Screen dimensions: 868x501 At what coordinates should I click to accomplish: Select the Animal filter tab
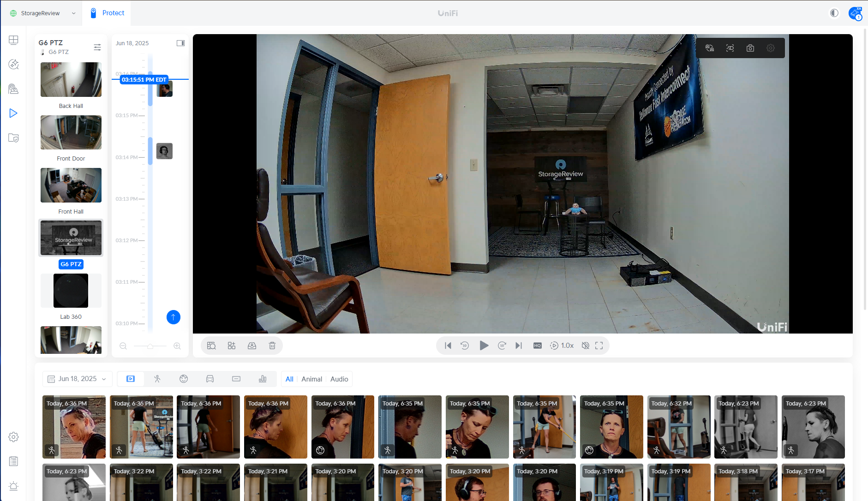pyautogui.click(x=311, y=379)
